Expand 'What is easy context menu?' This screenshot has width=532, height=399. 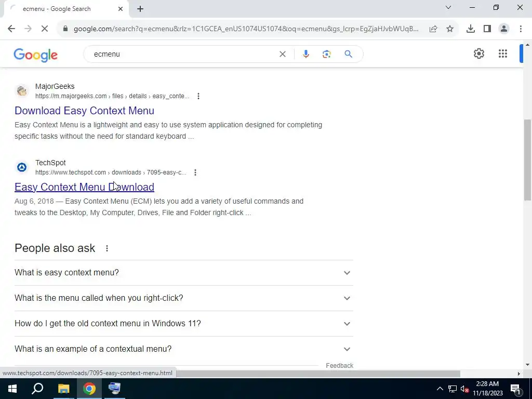pyautogui.click(x=183, y=273)
